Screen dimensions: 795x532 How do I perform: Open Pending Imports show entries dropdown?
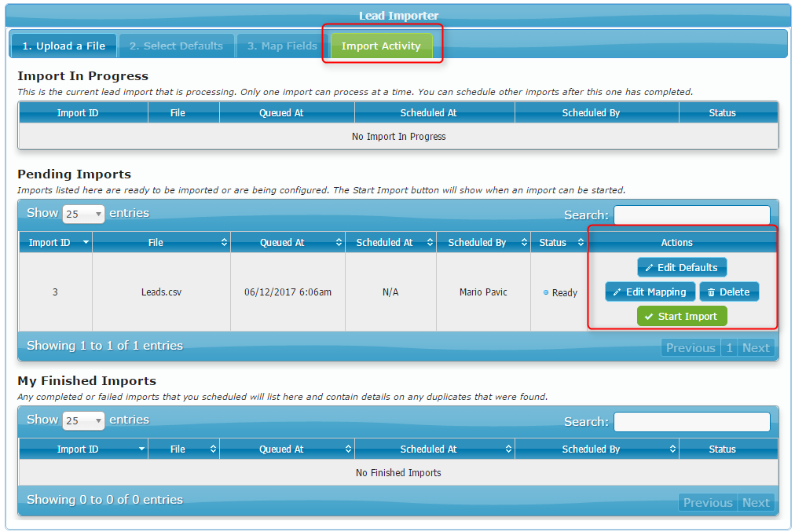tap(83, 214)
